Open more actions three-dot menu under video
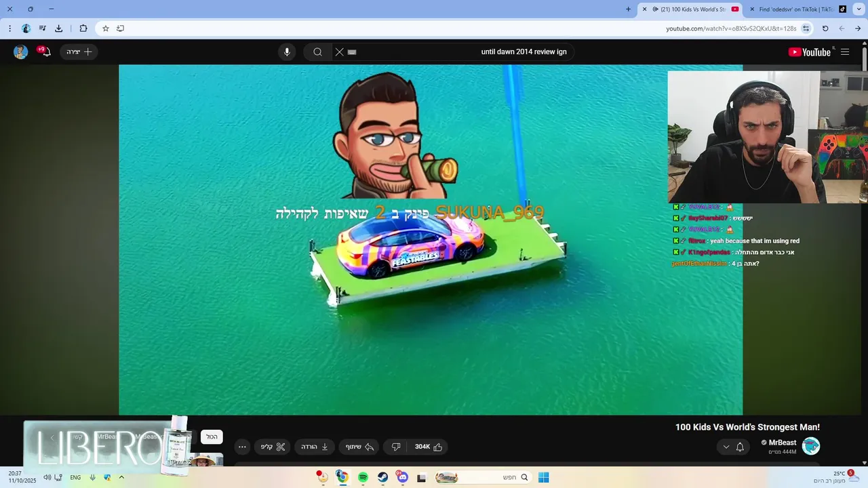 tap(242, 447)
